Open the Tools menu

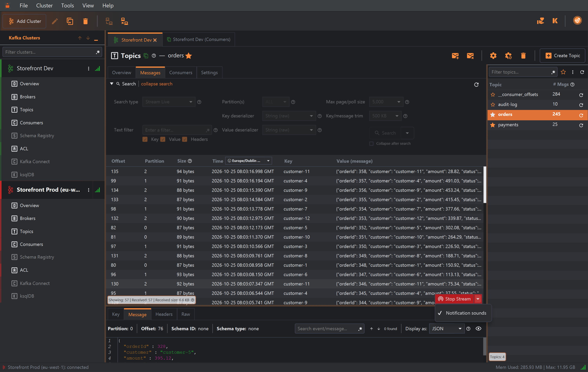(67, 5)
